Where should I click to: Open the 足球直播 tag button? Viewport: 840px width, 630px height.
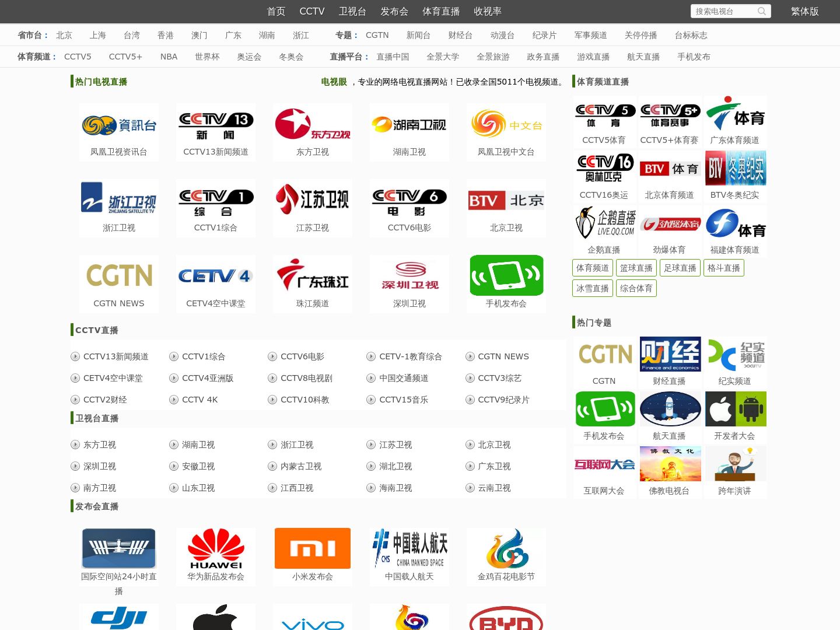[x=680, y=268]
